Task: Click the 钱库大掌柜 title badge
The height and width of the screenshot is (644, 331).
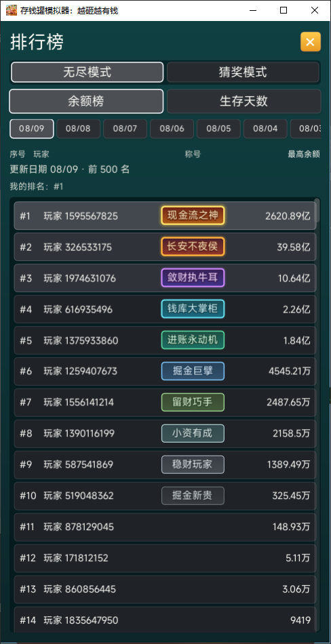Action: coord(193,309)
